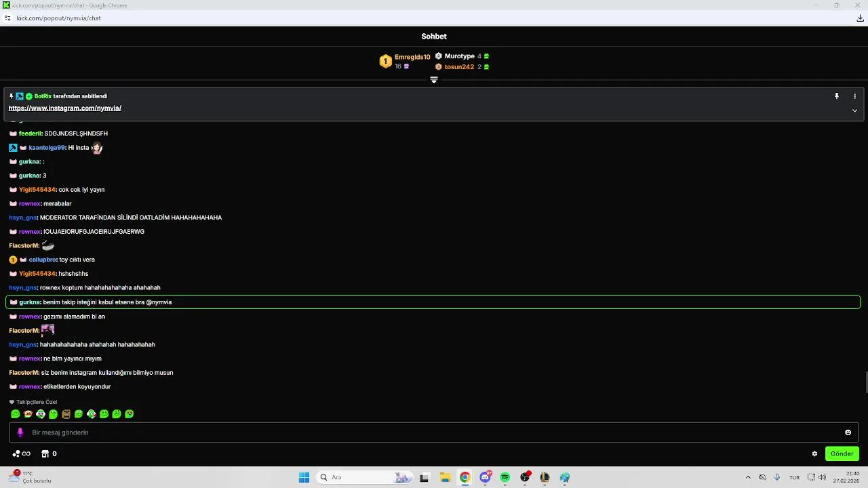Open File Explorer from the taskbar
Viewport: 868px width, 488px height.
tap(445, 477)
